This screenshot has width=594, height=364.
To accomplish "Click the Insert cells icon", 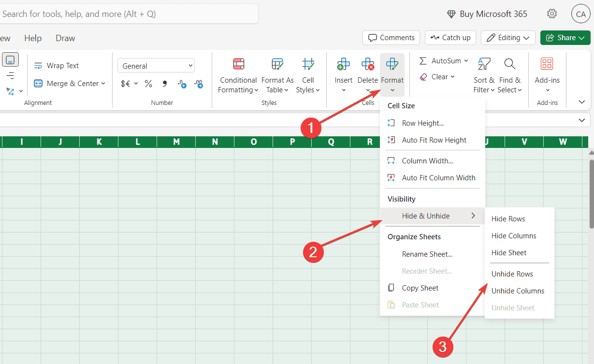I will pos(344,64).
